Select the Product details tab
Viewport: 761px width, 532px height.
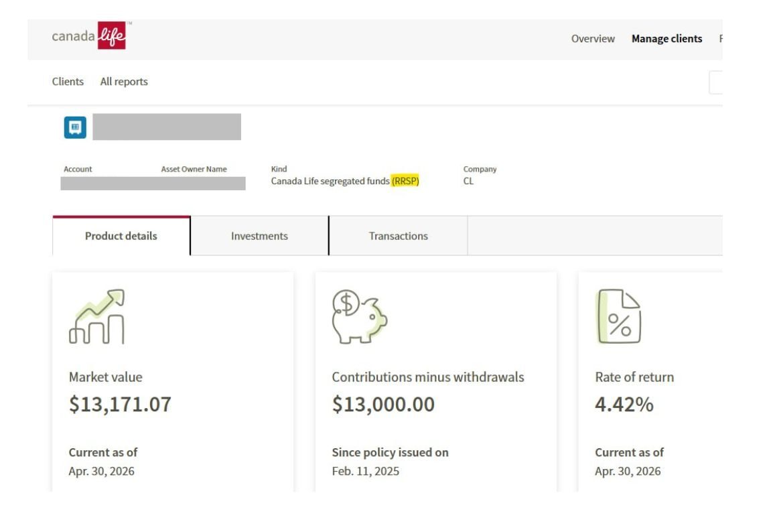(121, 236)
